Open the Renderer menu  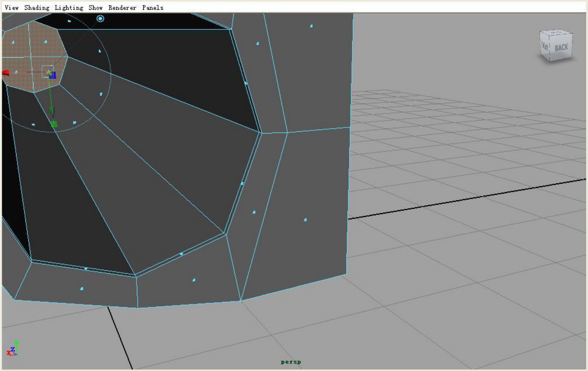pyautogui.click(x=122, y=8)
